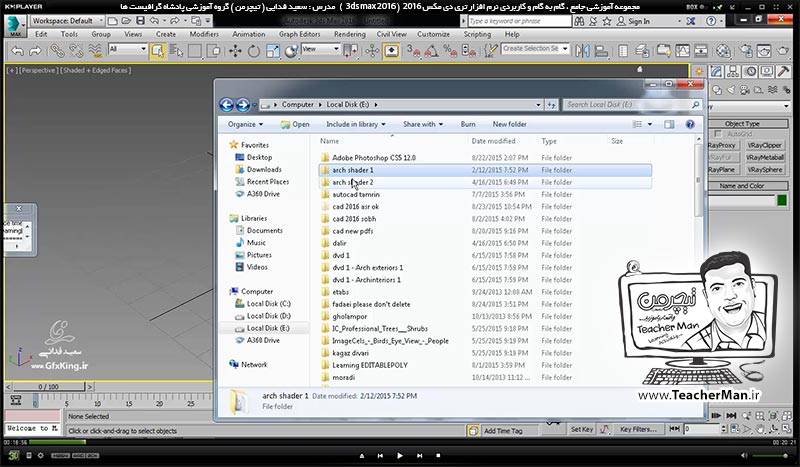Image resolution: width=800 pixels, height=467 pixels.
Task: Click the New folder button
Action: click(509, 124)
